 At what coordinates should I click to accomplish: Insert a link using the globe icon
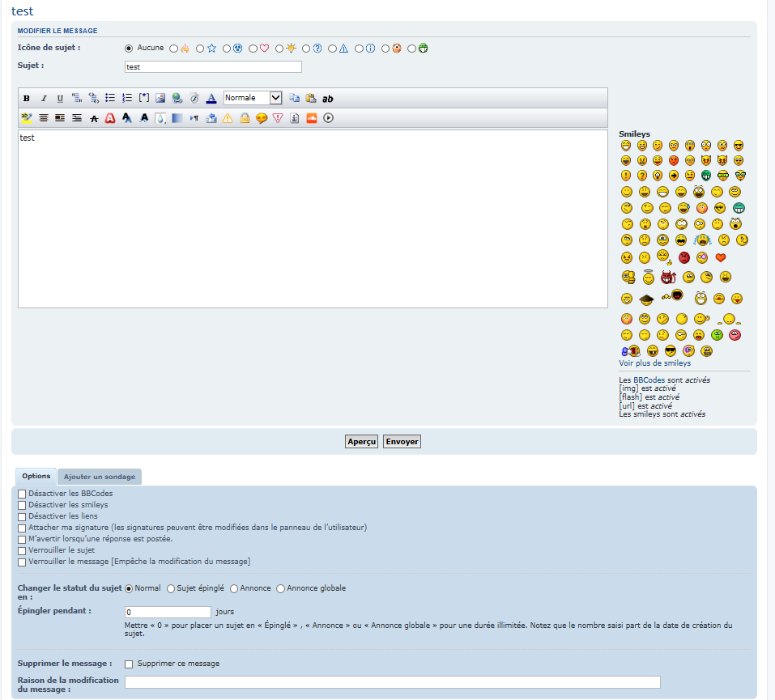[x=177, y=98]
